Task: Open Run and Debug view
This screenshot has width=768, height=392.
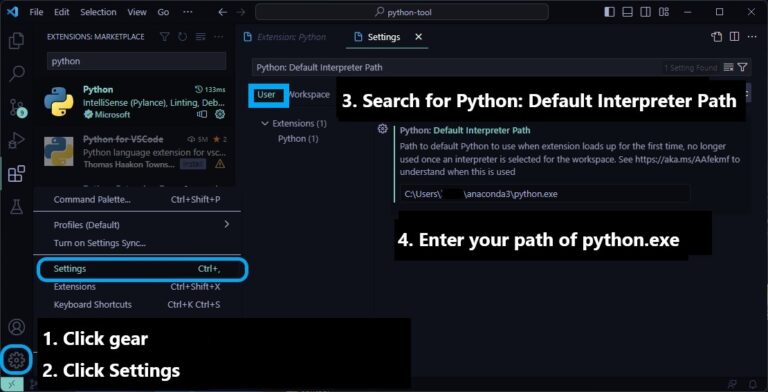Action: click(17, 140)
